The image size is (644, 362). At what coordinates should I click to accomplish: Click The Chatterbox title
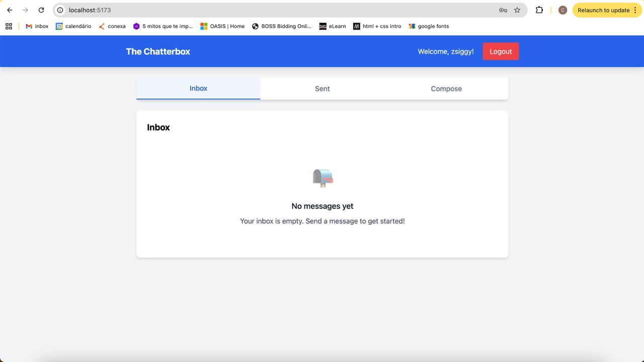tap(158, 51)
